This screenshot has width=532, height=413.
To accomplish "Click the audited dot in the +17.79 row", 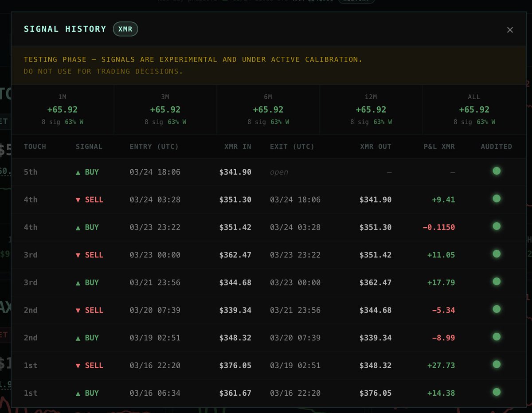I will [497, 281].
